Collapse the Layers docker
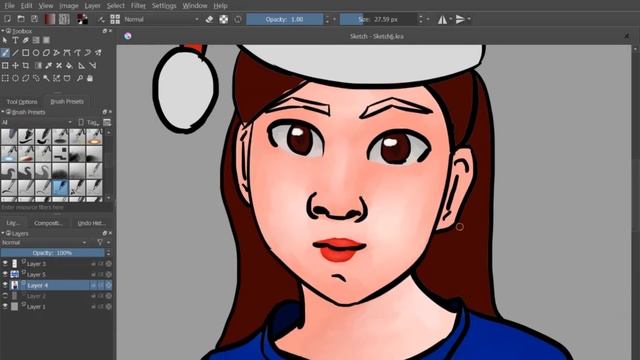 pos(3,233)
